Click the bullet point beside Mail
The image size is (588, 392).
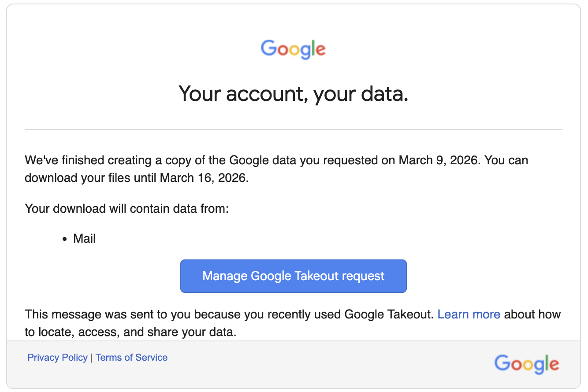(x=65, y=238)
